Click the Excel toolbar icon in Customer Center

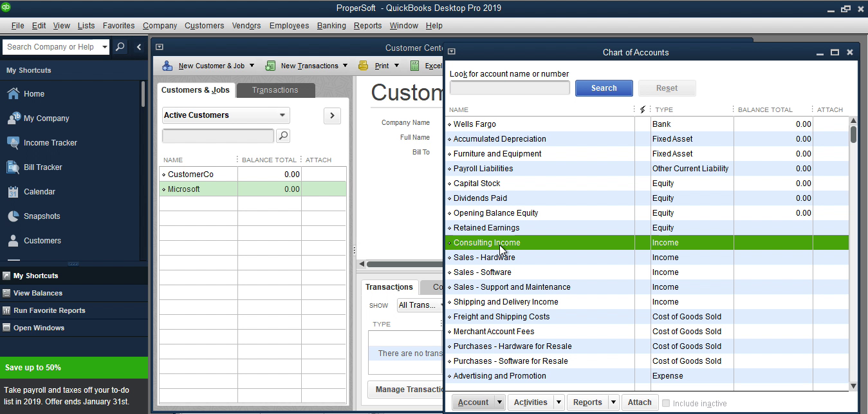tap(415, 66)
